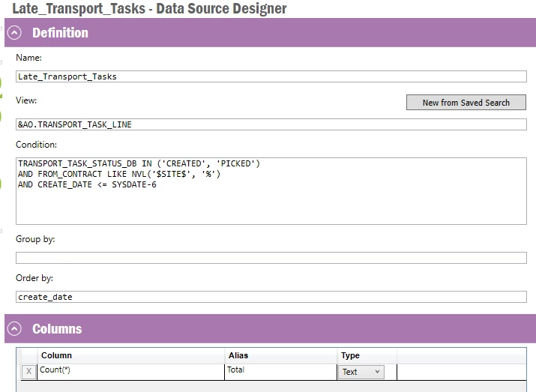
Task: Place cursor in the Condition text area
Action: 271,190
